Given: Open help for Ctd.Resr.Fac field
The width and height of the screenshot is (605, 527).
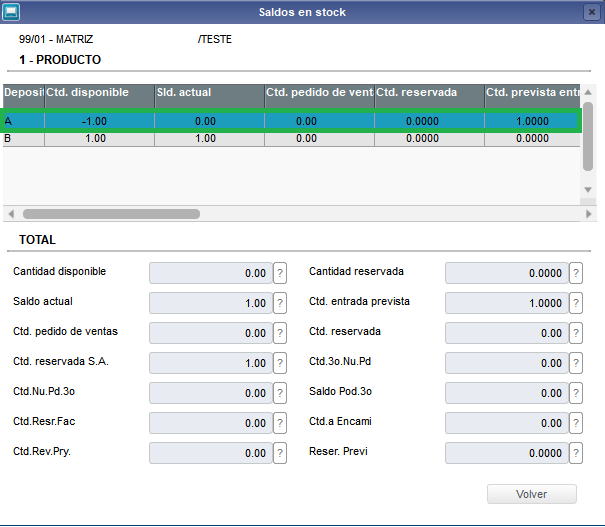Looking at the screenshot, I should [280, 423].
